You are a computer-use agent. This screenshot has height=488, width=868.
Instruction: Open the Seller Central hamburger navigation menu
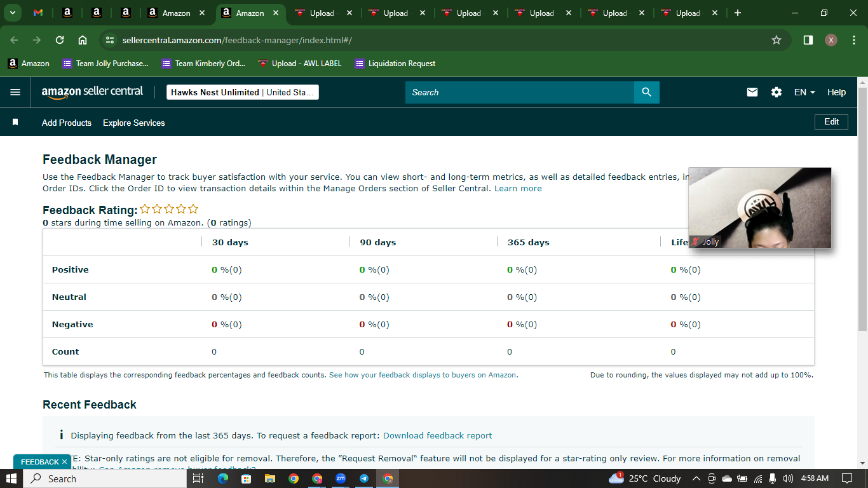(x=15, y=92)
